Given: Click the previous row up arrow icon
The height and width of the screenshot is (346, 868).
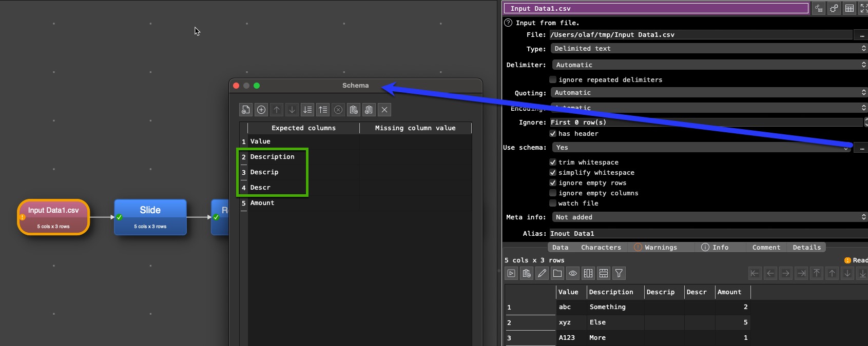Looking at the screenshot, I should [832, 274].
